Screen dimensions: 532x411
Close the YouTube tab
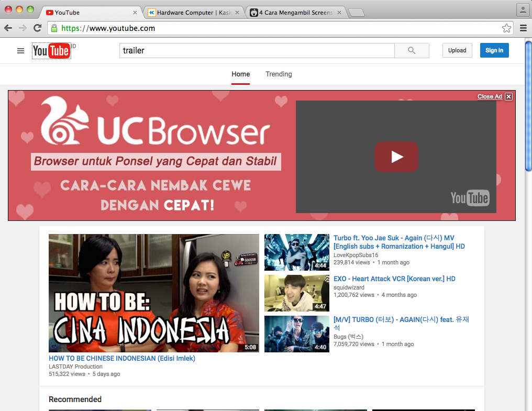point(135,13)
